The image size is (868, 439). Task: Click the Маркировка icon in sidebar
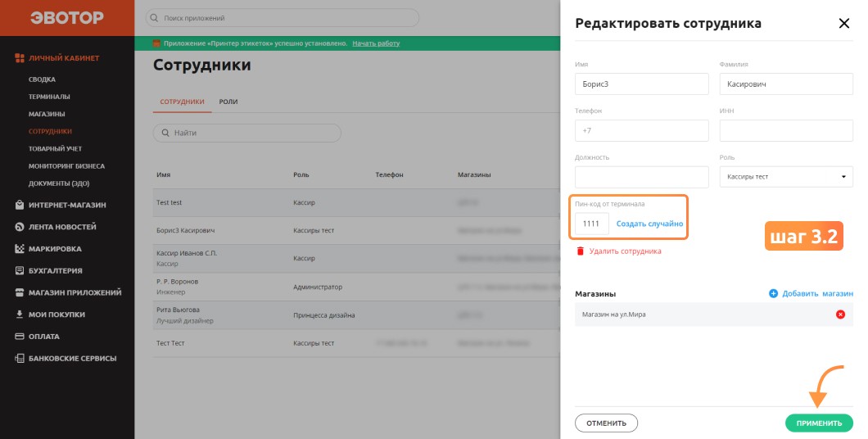click(x=20, y=248)
